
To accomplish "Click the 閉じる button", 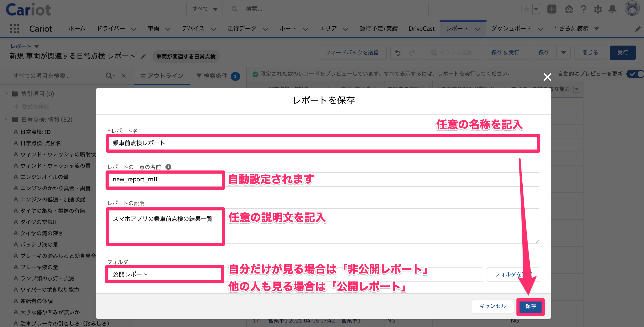I will click(590, 53).
